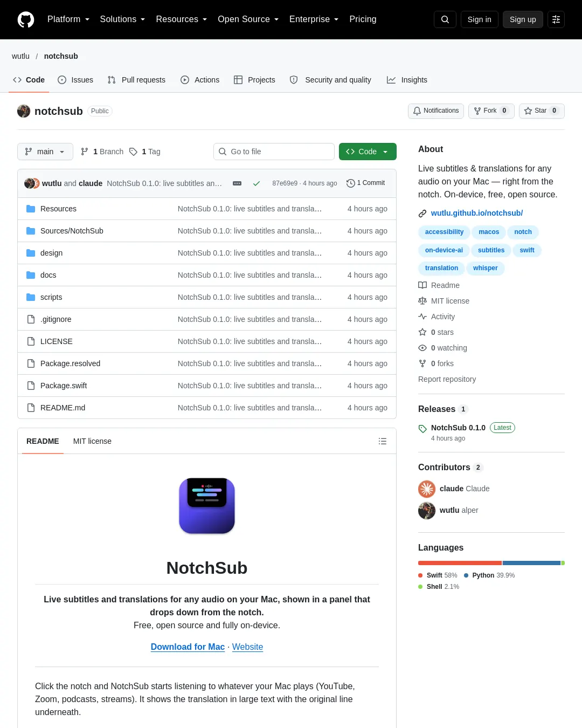Screen dimensions: 582x728
Task: Open the Shell 2.1% language link
Action: point(439,587)
